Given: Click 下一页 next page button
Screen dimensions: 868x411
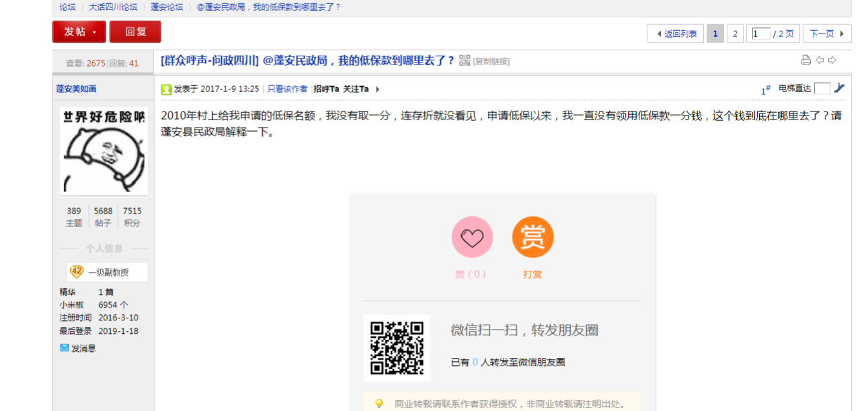Looking at the screenshot, I should click(x=826, y=34).
